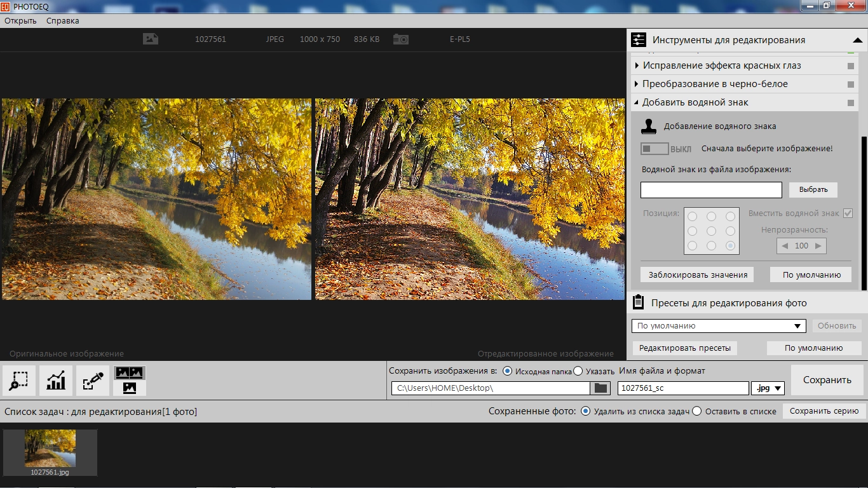Click the watermark stamp icon
Screen dimensions: 868x488
point(649,126)
